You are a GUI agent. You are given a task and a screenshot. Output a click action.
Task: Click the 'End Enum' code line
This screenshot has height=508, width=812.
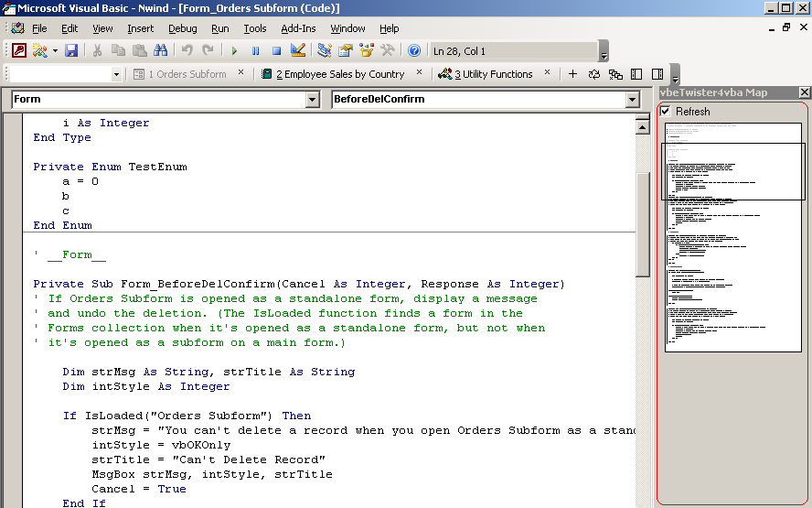coord(63,225)
